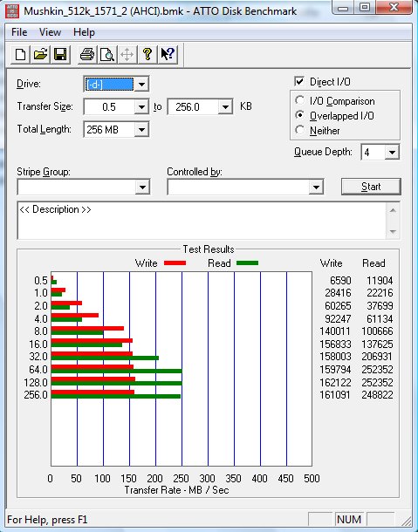
Task: Open Print Preview toolbar icon
Action: coord(107,54)
